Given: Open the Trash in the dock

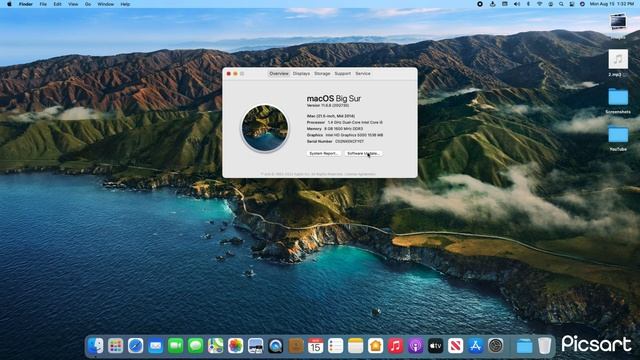Looking at the screenshot, I should point(544,346).
